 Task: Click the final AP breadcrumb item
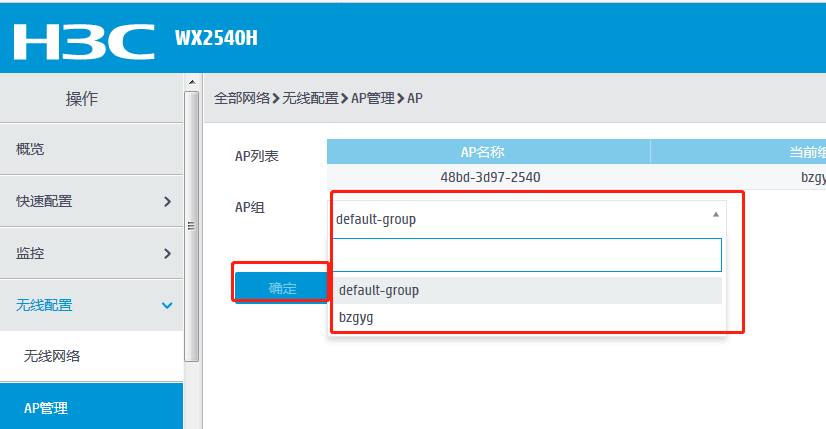(414, 98)
